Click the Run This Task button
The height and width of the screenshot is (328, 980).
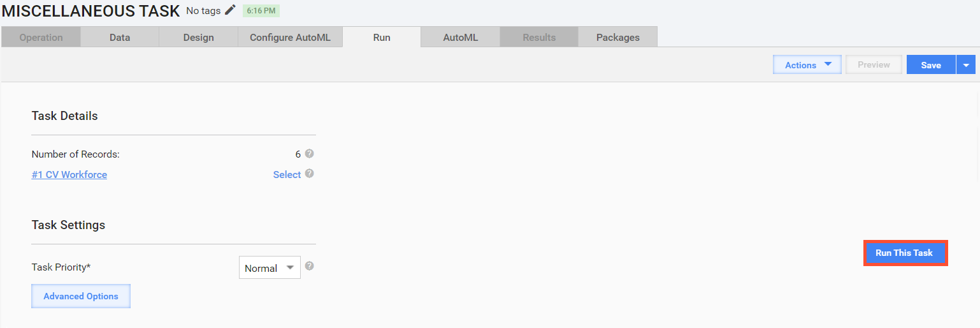[x=905, y=253]
